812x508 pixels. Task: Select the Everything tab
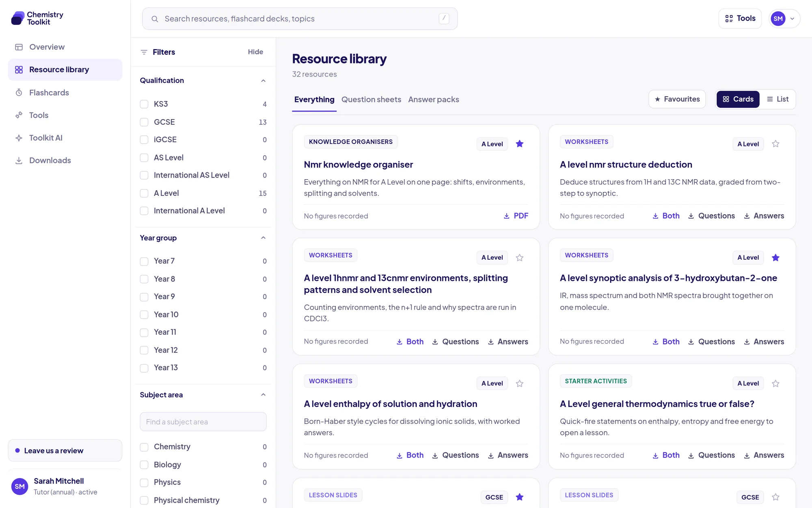click(x=314, y=100)
